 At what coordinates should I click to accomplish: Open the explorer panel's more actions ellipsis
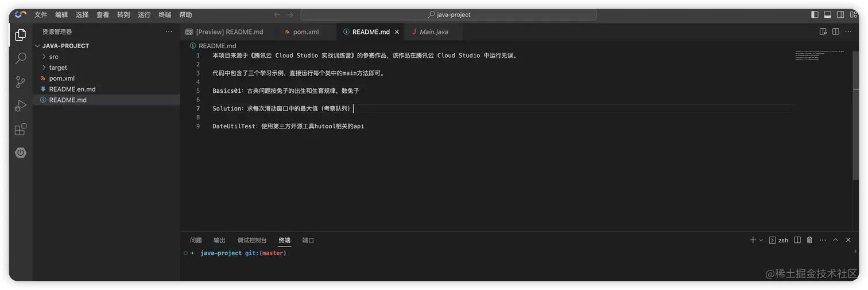click(x=169, y=32)
